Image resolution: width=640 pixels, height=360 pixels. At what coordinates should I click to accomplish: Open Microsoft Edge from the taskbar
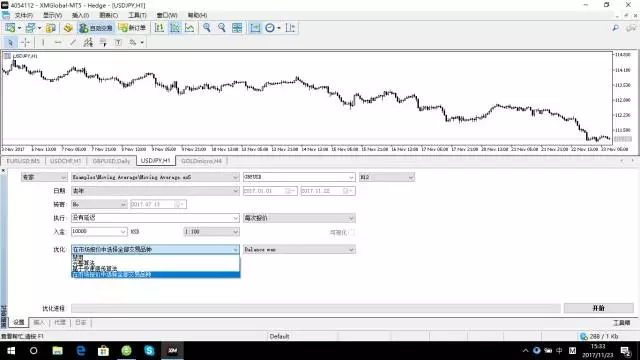coord(80,351)
